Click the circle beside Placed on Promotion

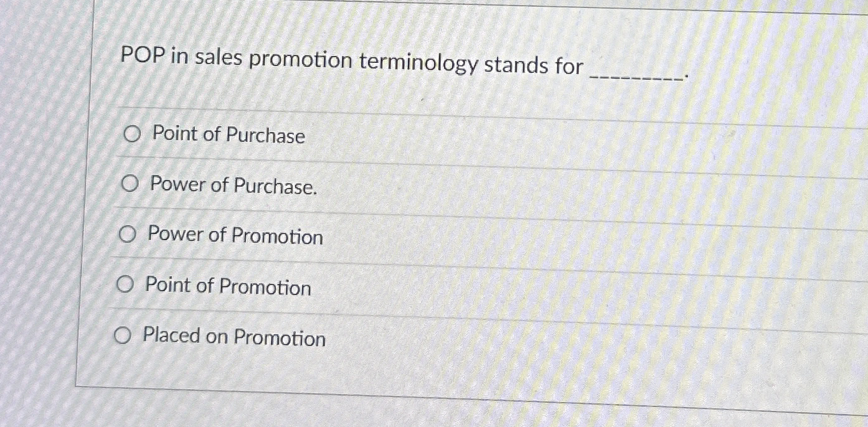(x=123, y=336)
